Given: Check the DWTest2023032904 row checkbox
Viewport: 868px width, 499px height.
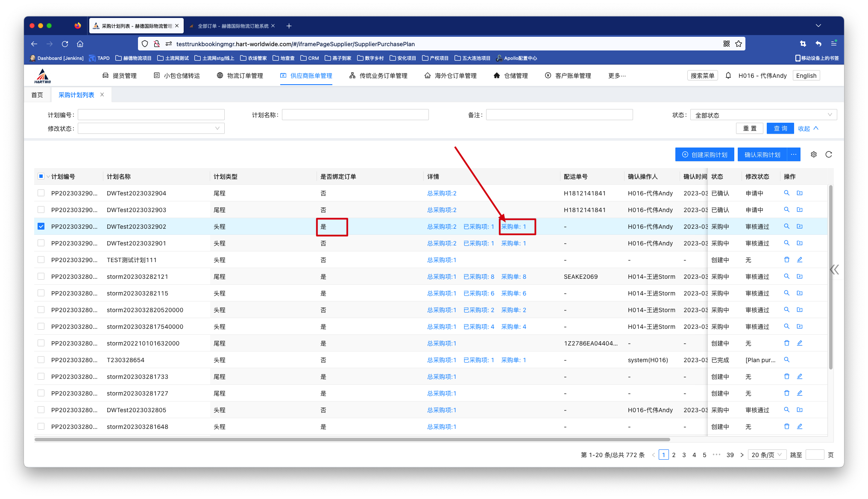Looking at the screenshot, I should pos(41,193).
